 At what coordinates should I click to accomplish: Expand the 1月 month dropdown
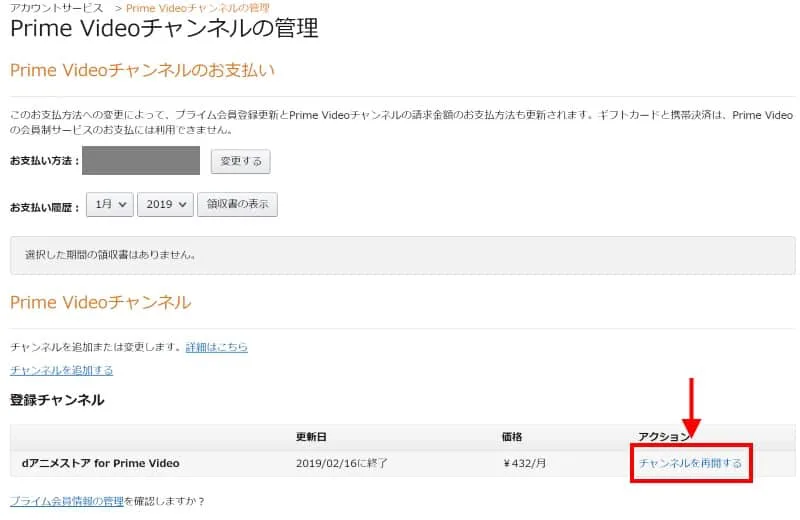coord(109,204)
